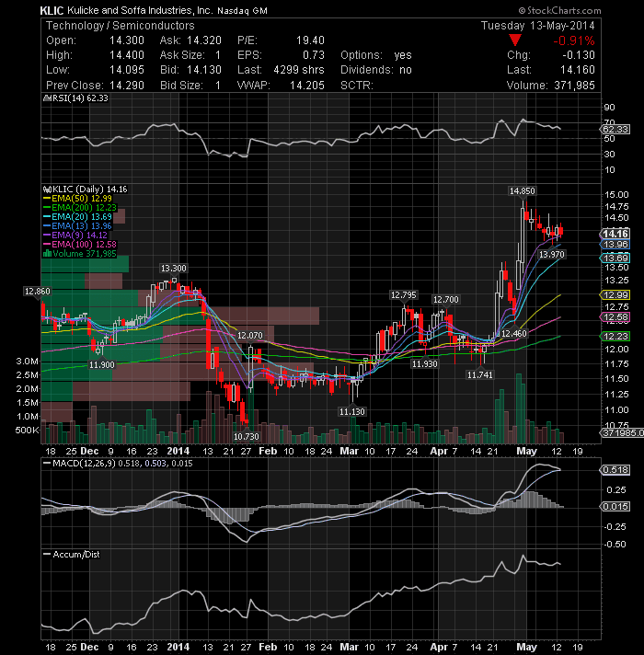Viewport: 644px width, 655px height.
Task: Click the RSI(14) 62.33 indicator label
Action: click(80, 98)
